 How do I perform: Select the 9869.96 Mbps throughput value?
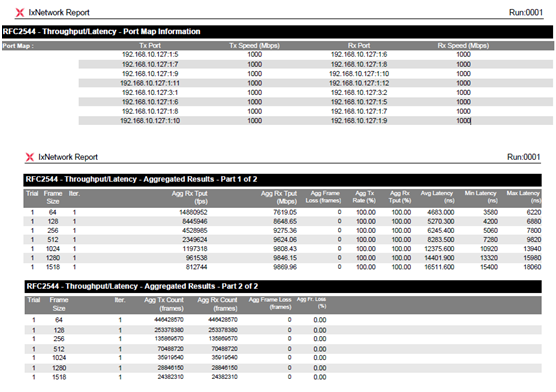tap(285, 267)
